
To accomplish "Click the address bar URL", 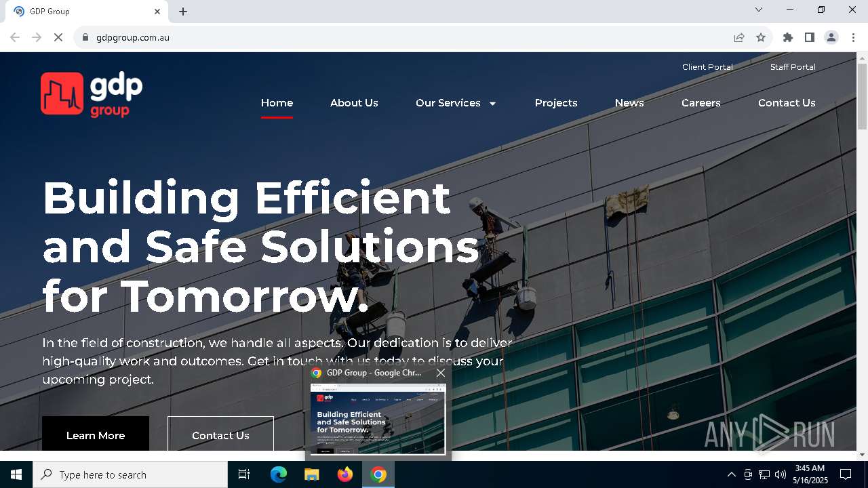I will [133, 37].
